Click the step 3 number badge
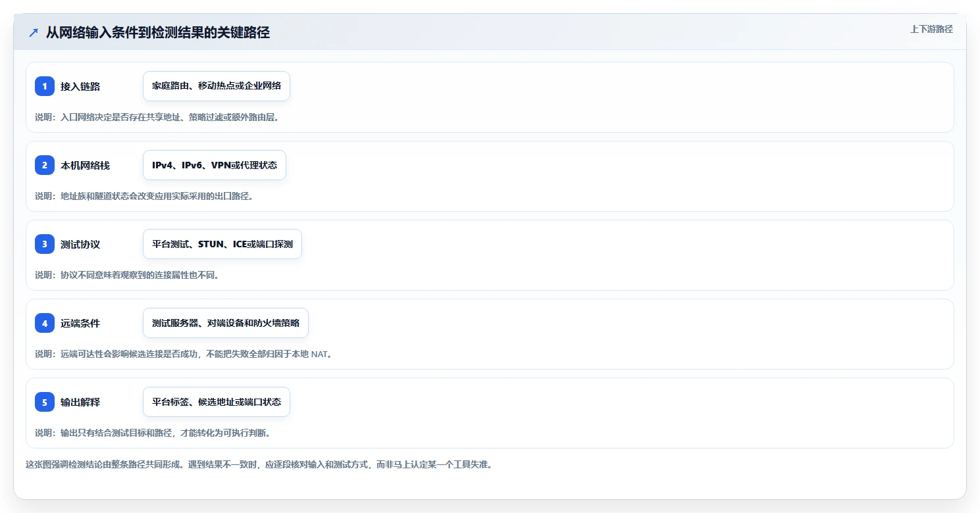Screen dimensions: 980x513 [x=45, y=244]
